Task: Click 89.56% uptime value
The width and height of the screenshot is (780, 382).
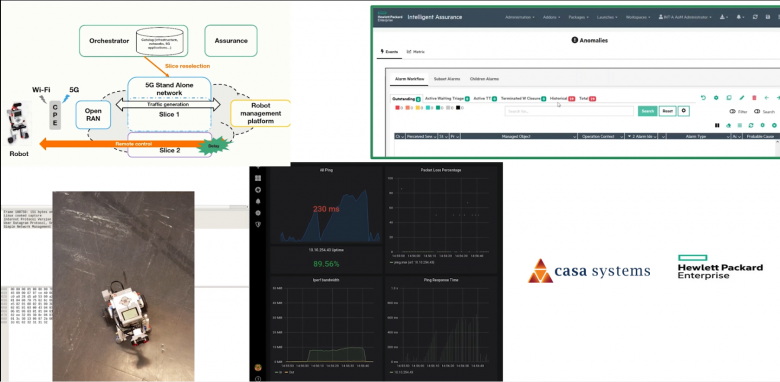Action: pos(326,264)
